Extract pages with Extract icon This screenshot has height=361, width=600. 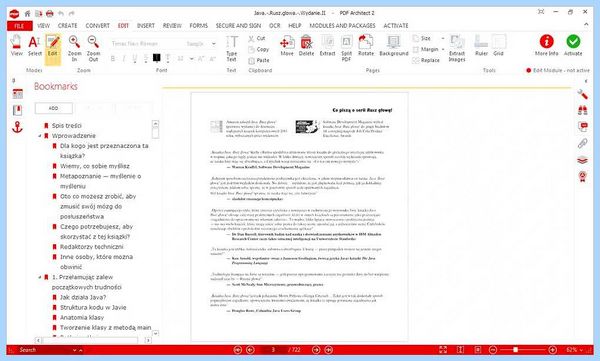click(328, 46)
